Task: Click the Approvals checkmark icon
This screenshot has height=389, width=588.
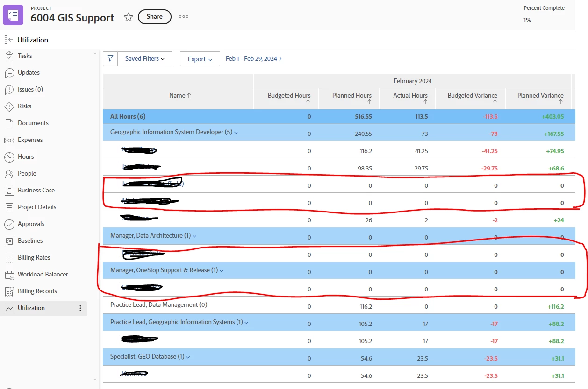Action: point(9,224)
